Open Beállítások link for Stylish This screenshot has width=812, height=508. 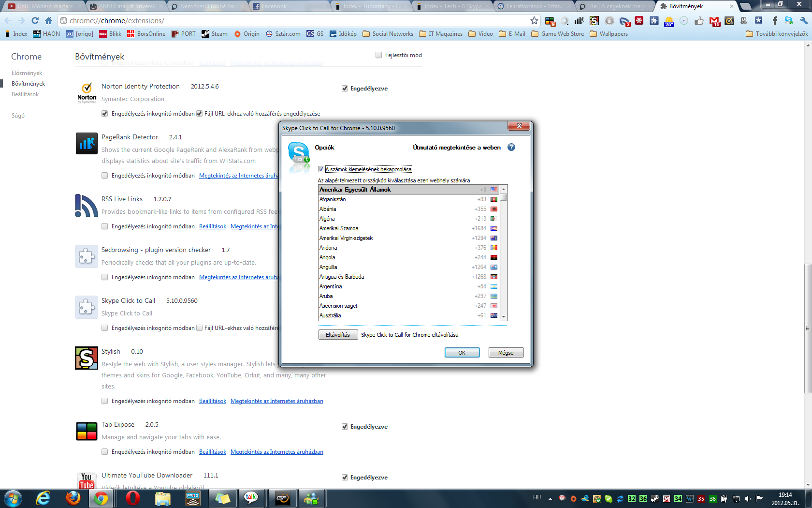click(x=213, y=401)
